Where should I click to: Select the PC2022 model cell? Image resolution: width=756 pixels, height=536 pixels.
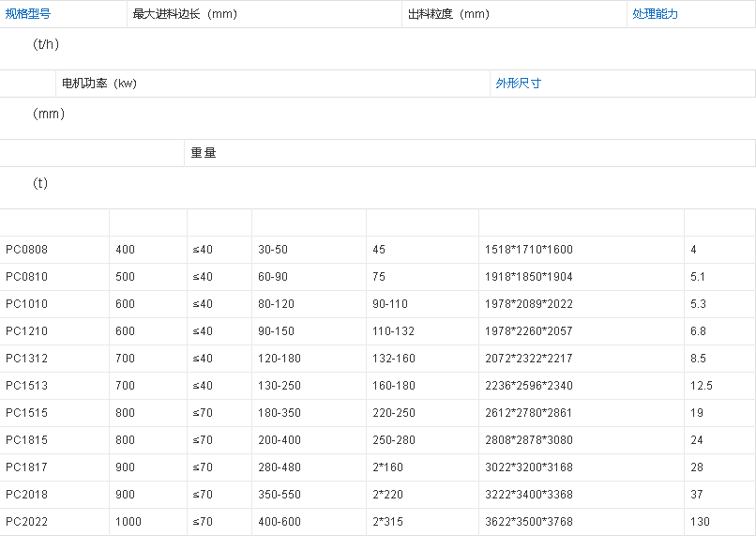pos(26,522)
